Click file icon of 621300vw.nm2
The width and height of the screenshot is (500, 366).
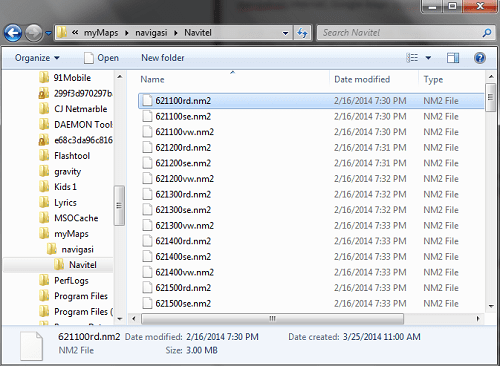click(x=147, y=226)
